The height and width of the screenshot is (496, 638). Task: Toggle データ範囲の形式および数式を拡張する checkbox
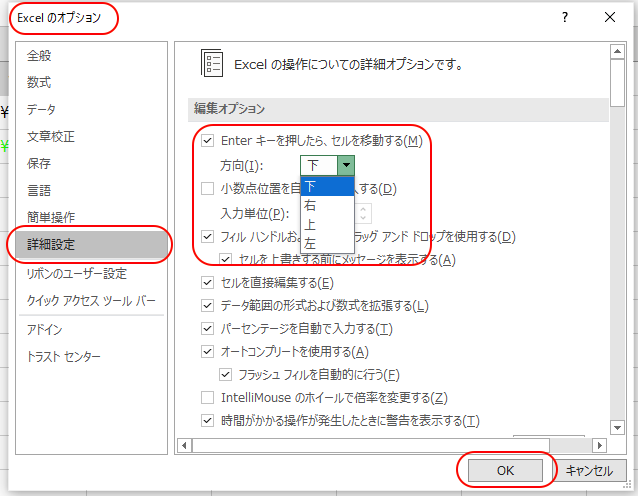point(208,305)
